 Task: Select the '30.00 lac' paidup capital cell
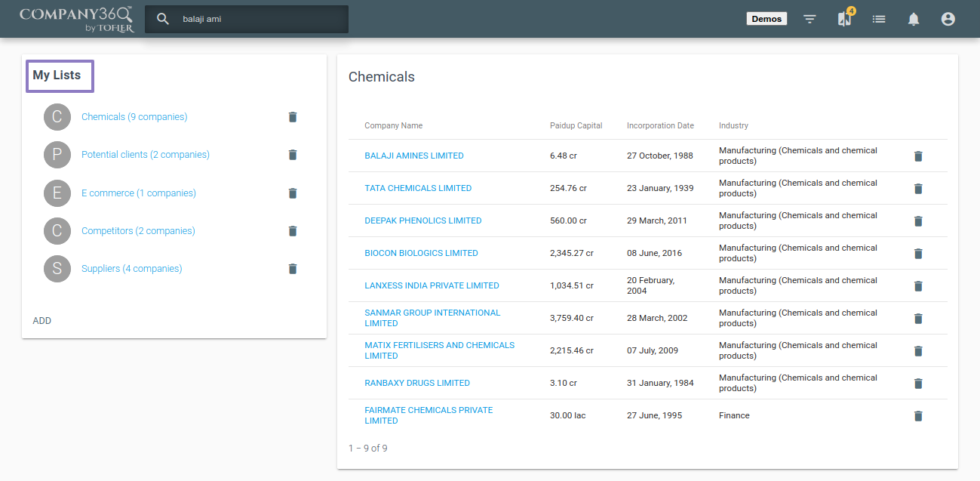568,416
